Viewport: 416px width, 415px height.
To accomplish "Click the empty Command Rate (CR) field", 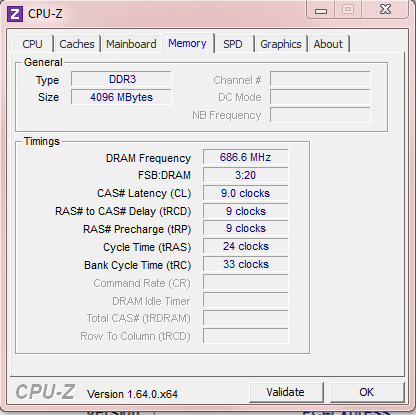I will pos(245,282).
